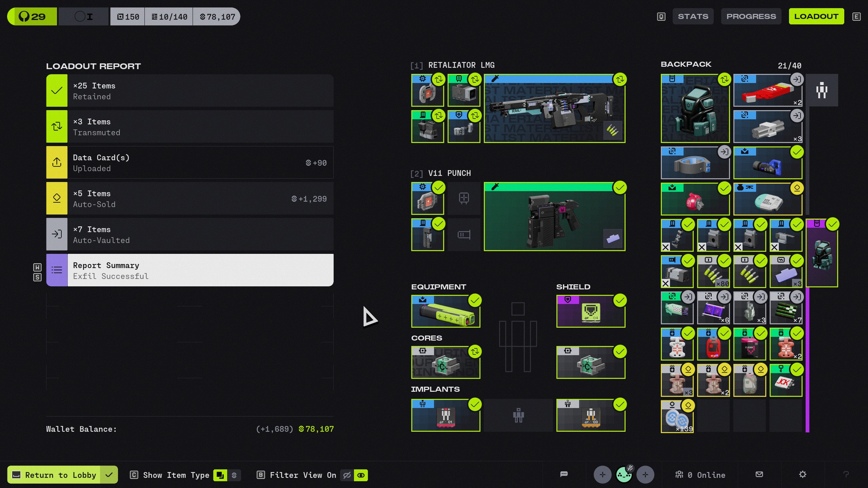Click the empty middle implant slot
This screenshot has height=488, width=868.
[518, 415]
